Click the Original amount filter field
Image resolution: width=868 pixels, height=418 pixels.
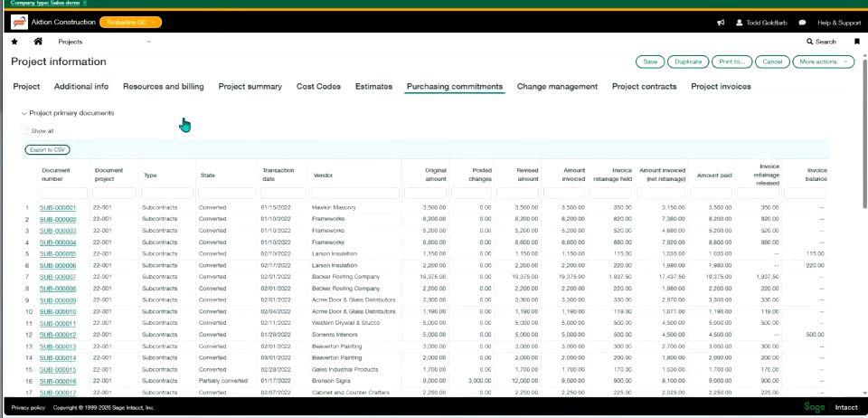coord(425,194)
